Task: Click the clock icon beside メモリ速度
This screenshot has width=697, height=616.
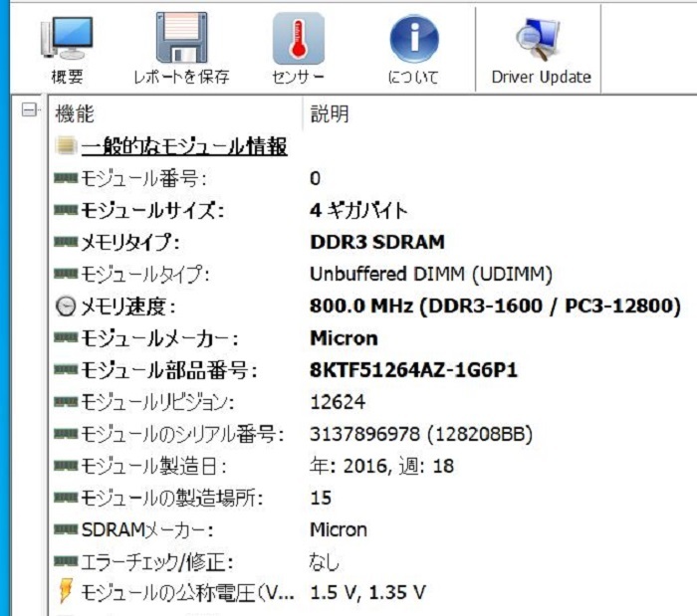Action: [66, 307]
